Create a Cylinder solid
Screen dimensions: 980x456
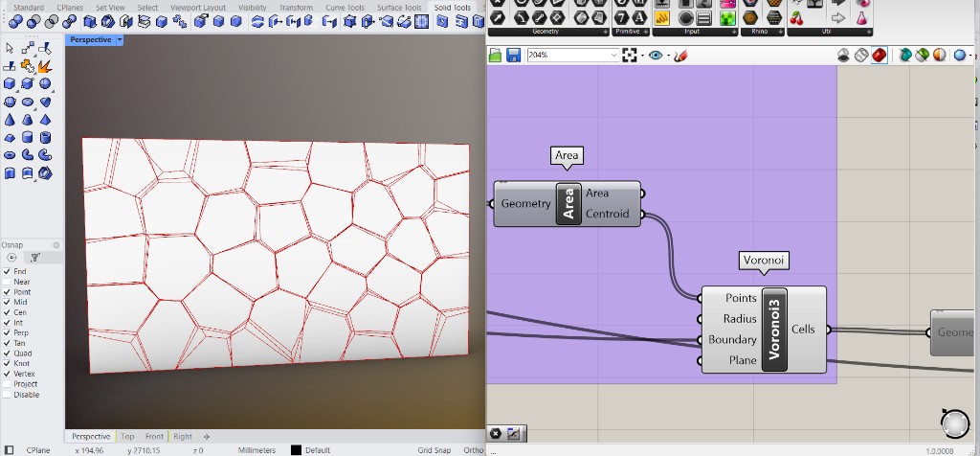tap(27, 137)
